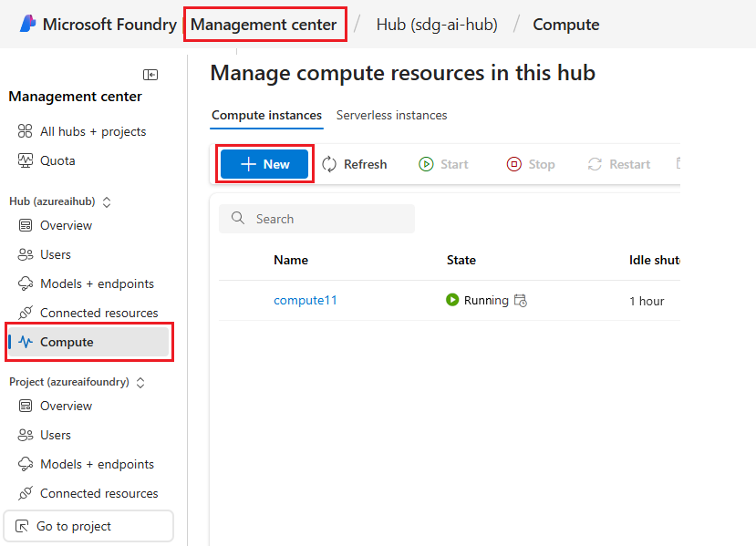Click the hub Connected resources plug icon
Viewport: 756px width, 546px height.
click(x=25, y=313)
